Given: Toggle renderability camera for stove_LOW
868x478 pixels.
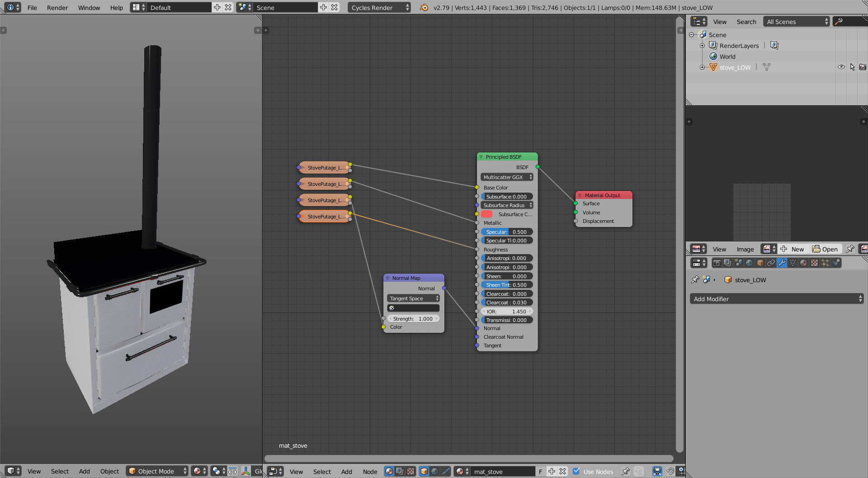Looking at the screenshot, I should click(x=863, y=67).
